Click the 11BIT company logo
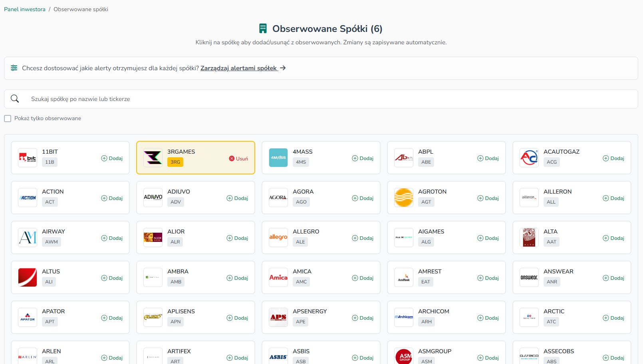Viewport: 643px width, 364px height. click(28, 158)
